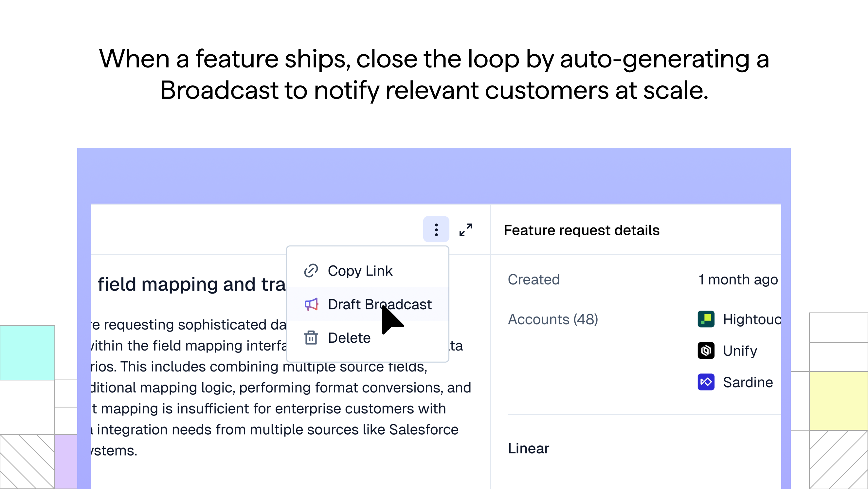Screen dimensions: 868x489
Task: Click the Sardine account name text
Action: 748,382
